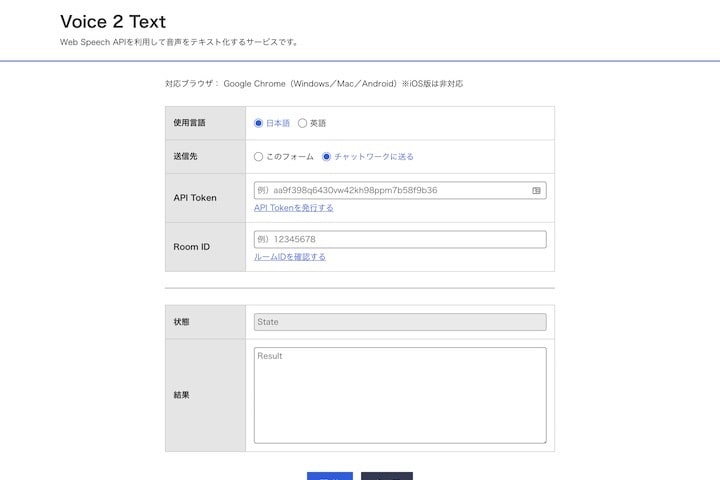Click the 送信先 row label
The width and height of the screenshot is (720, 480).
[185, 156]
